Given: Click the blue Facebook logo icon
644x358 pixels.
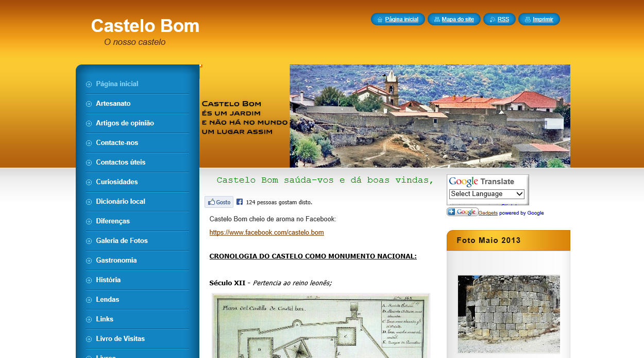Looking at the screenshot, I should (x=240, y=202).
